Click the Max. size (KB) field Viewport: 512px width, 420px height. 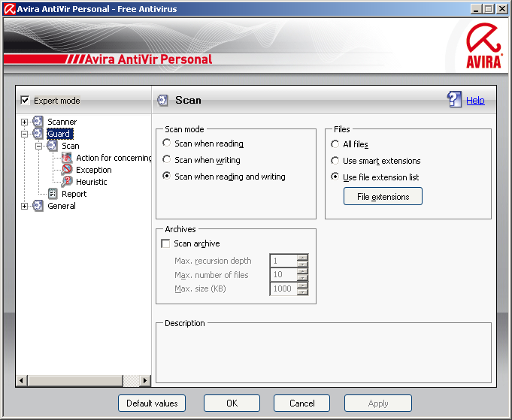coord(283,289)
